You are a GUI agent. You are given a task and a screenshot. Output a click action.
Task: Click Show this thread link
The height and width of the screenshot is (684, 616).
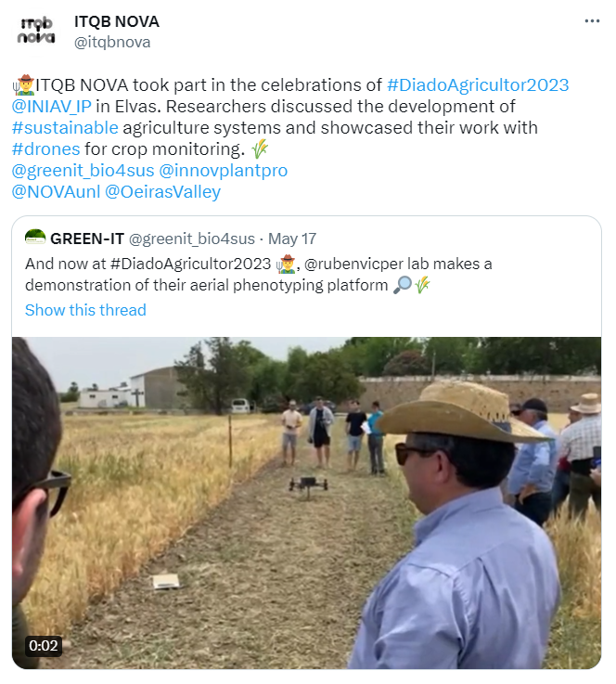click(85, 310)
